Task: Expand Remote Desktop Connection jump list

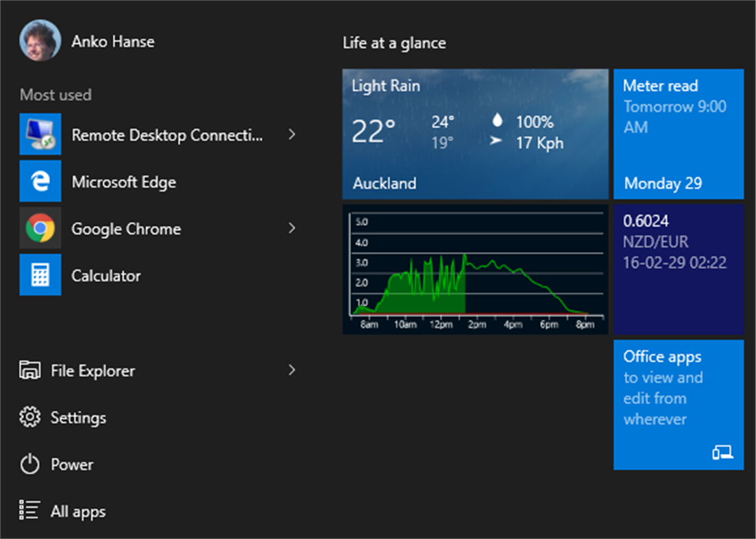Action: coord(293,134)
